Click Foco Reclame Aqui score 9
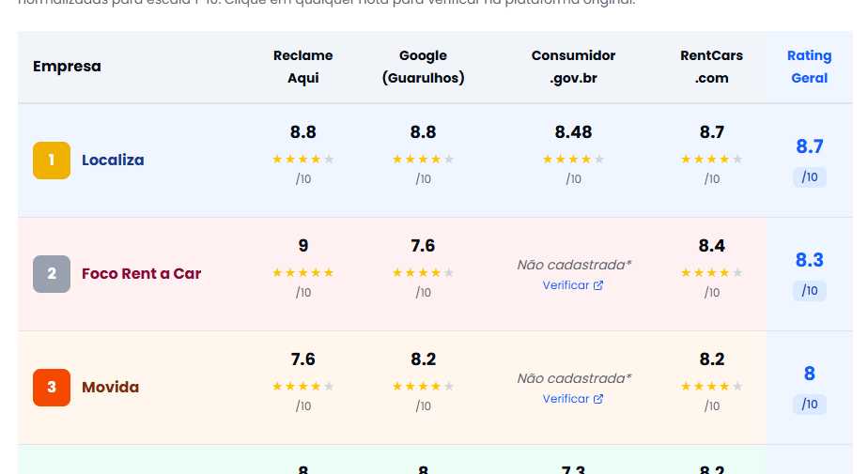Image resolution: width=868 pixels, height=474 pixels. (302, 246)
